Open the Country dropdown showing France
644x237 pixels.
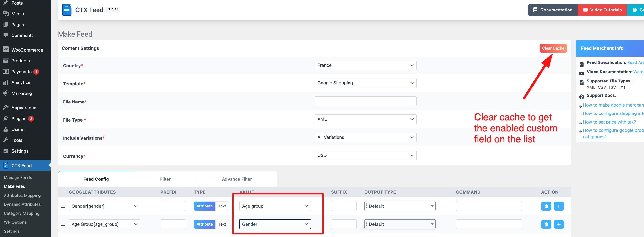tap(365, 65)
